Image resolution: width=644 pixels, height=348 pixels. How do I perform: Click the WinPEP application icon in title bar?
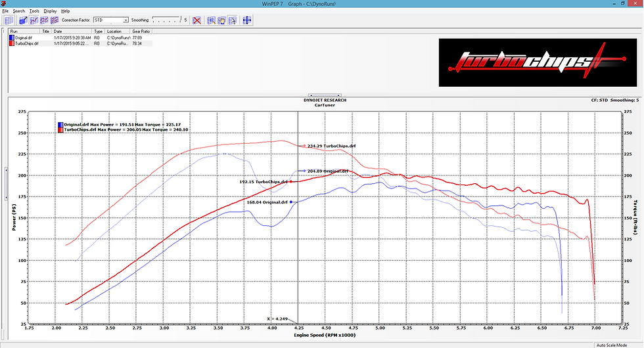(x=4, y=3)
